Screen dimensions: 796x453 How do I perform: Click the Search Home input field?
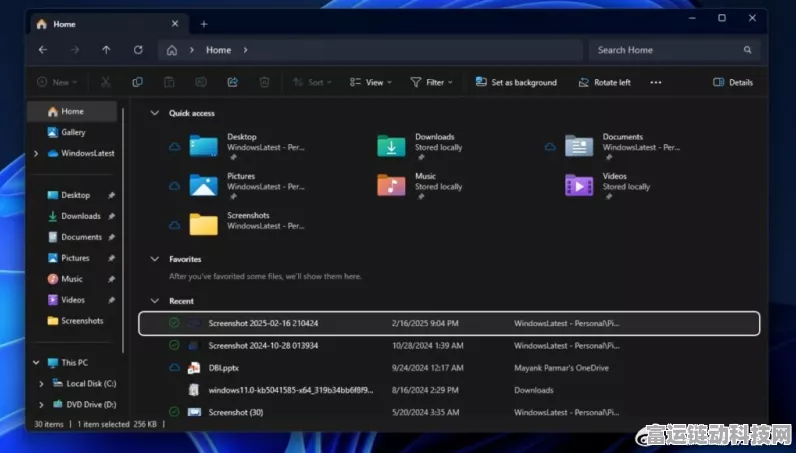674,50
